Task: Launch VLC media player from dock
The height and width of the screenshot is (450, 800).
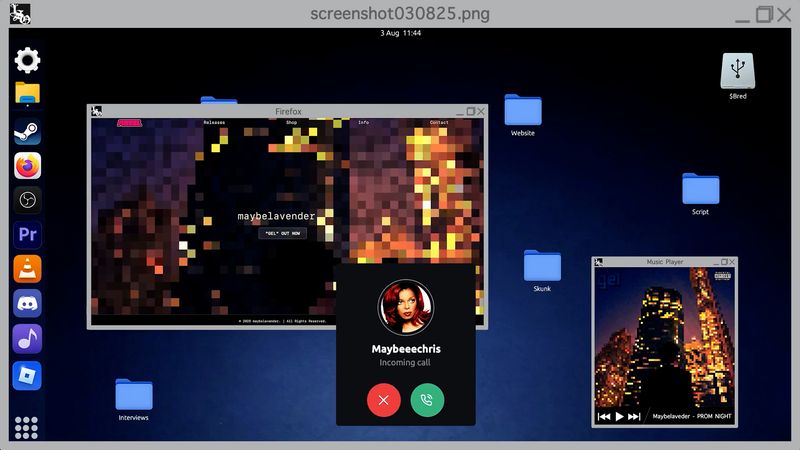Action: pyautogui.click(x=27, y=269)
